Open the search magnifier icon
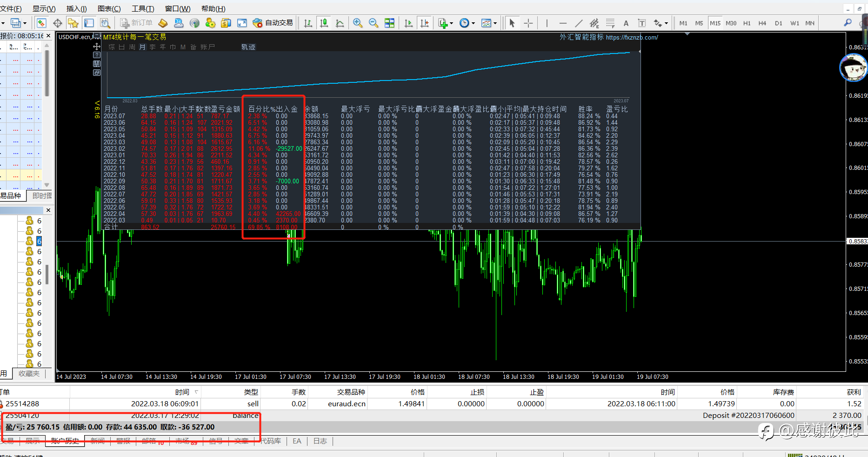The width and height of the screenshot is (868, 457). pyautogui.click(x=848, y=23)
